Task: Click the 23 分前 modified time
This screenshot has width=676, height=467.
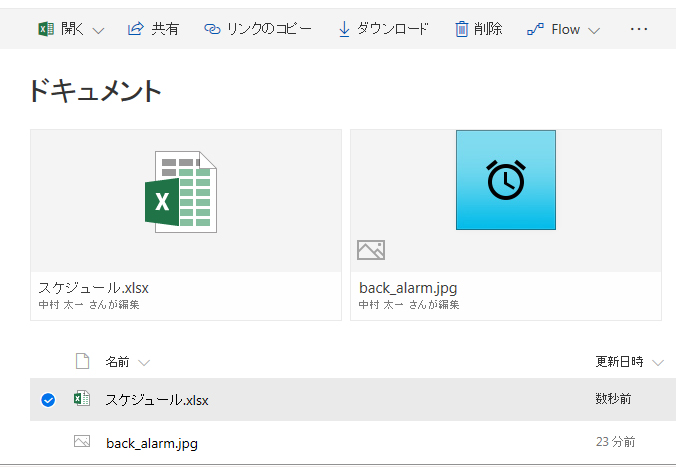Action: [x=616, y=442]
